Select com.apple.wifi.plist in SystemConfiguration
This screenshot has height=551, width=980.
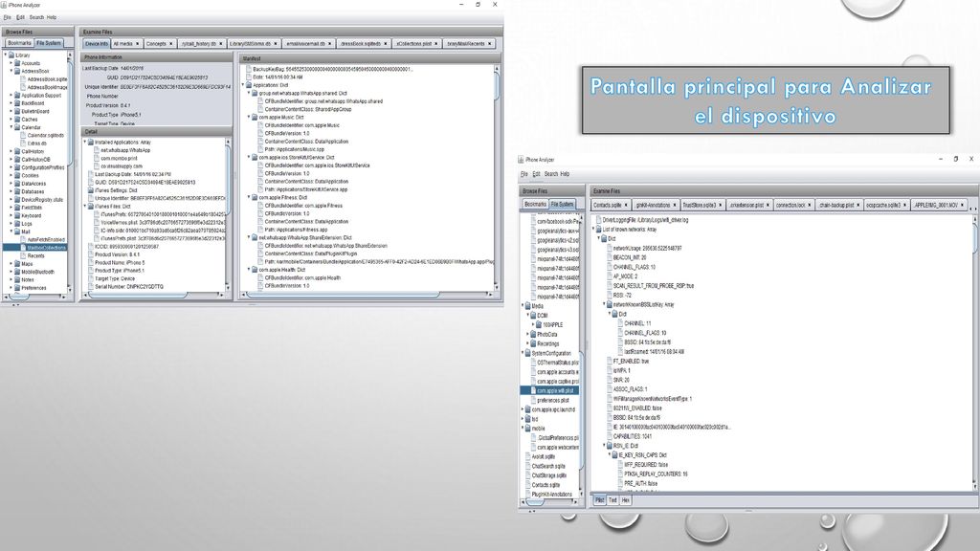(x=550, y=390)
